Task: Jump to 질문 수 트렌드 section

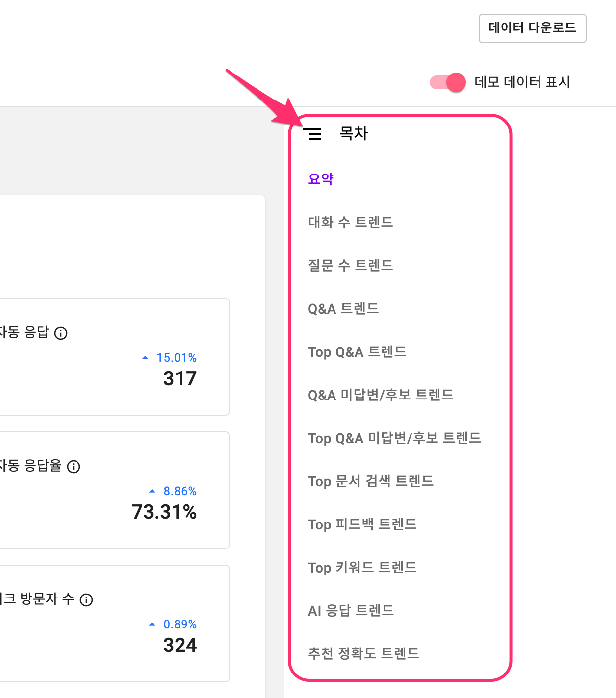Action: tap(350, 265)
